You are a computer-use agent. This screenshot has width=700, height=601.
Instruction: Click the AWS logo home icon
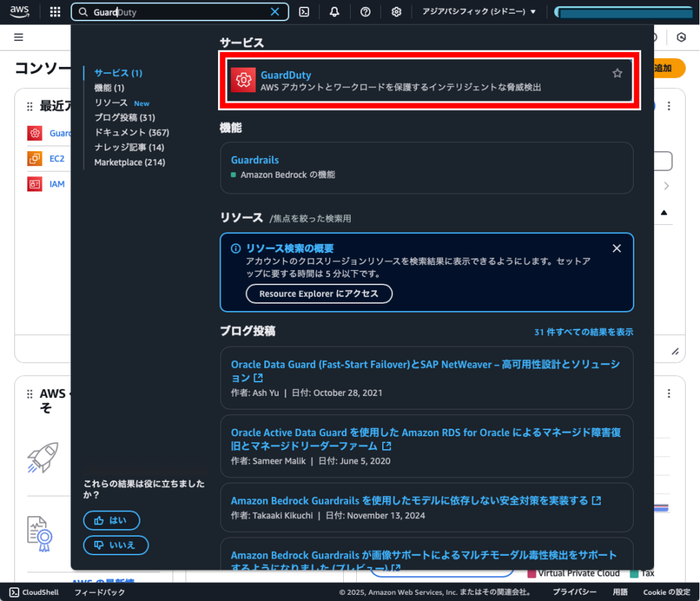19,11
